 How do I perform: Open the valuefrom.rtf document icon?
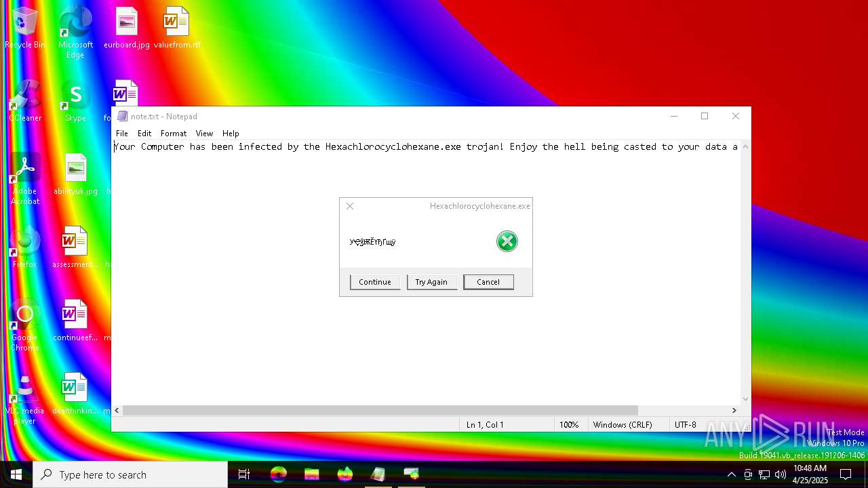(x=176, y=27)
